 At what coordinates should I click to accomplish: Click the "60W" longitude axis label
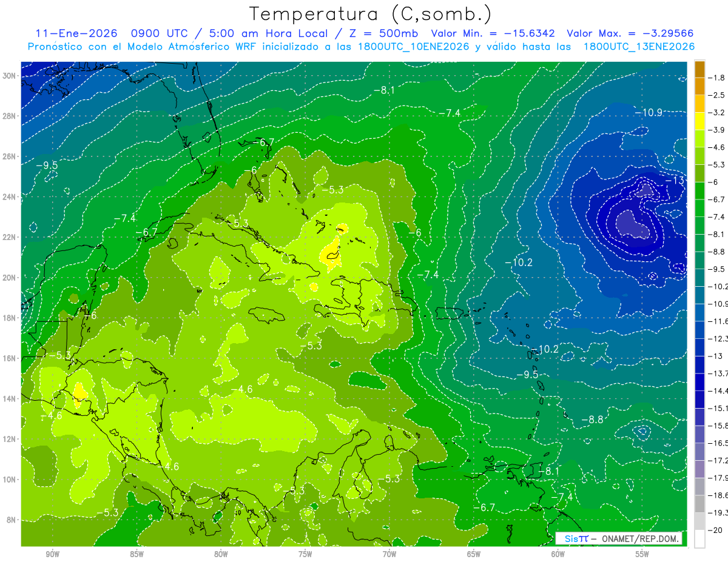558,554
